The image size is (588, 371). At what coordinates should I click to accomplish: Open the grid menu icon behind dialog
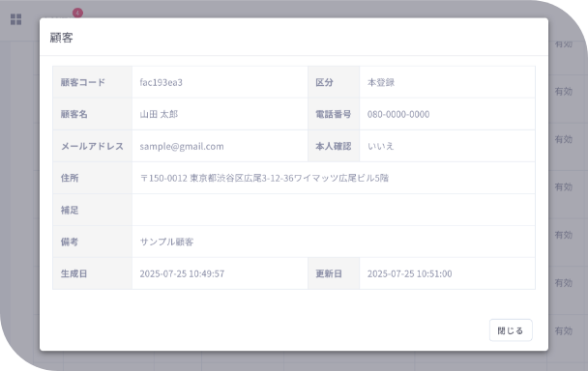click(15, 19)
